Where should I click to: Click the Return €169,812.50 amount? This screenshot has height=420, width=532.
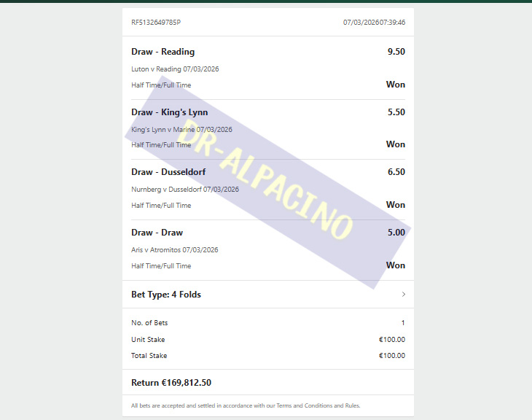click(x=171, y=383)
